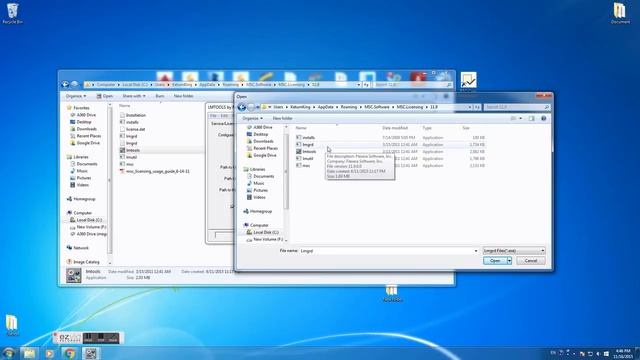Open the Organize menu in Explorer window

click(76, 96)
